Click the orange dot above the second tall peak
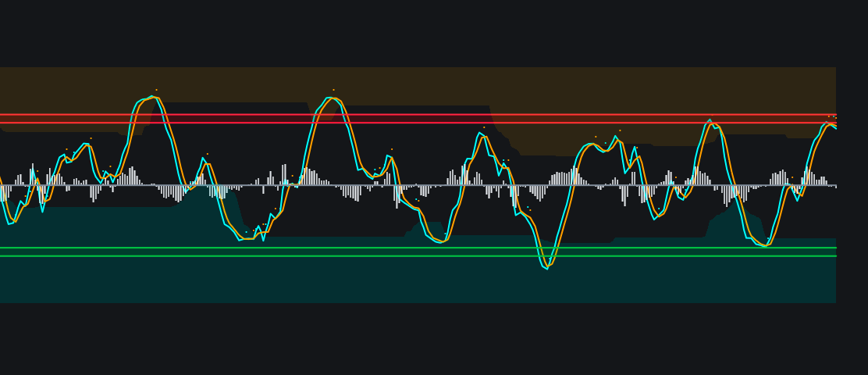 [x=333, y=90]
